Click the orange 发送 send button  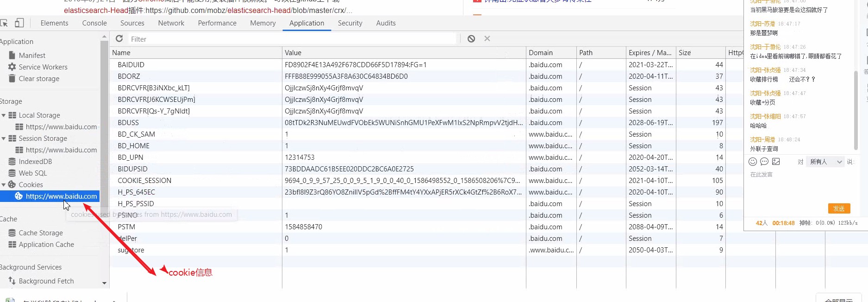coord(839,208)
